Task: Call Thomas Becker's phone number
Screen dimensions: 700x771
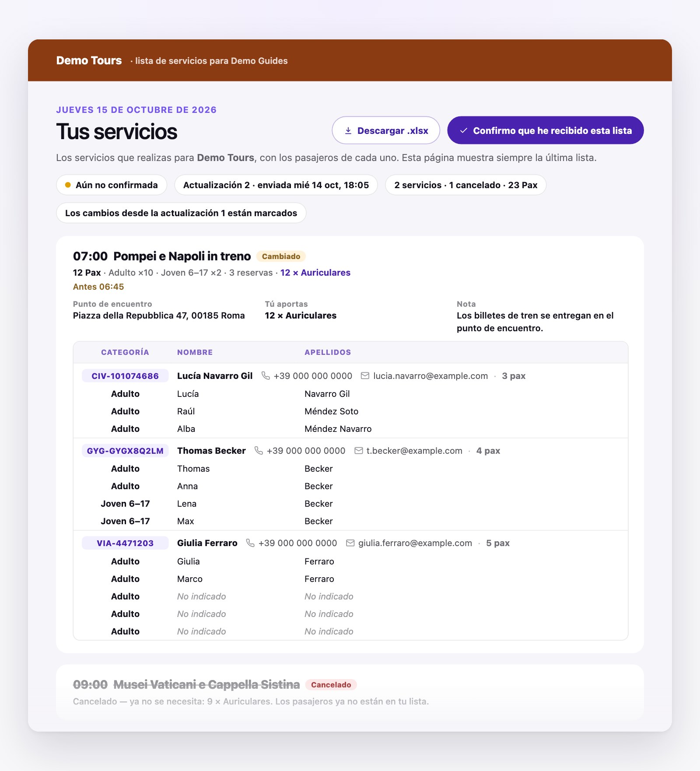Action: [x=306, y=451]
